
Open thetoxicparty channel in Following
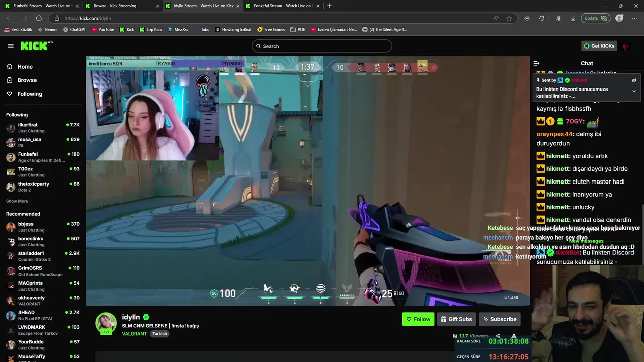click(x=43, y=187)
